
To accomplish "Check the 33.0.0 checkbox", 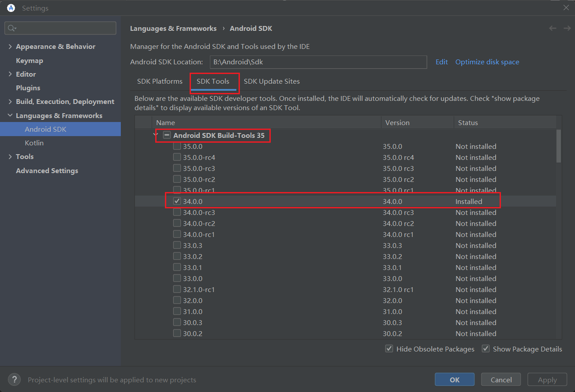I will coord(177,278).
